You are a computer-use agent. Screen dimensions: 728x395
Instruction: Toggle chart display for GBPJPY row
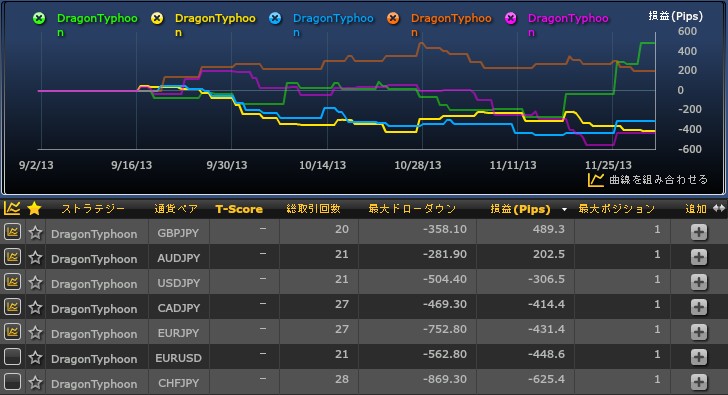tap(13, 231)
